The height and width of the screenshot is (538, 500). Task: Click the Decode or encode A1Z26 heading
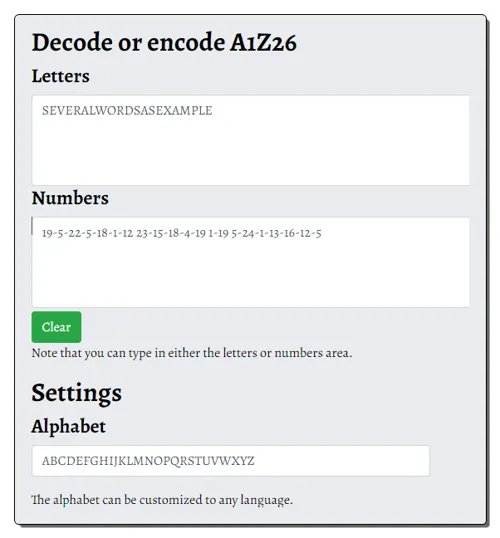pyautogui.click(x=164, y=43)
